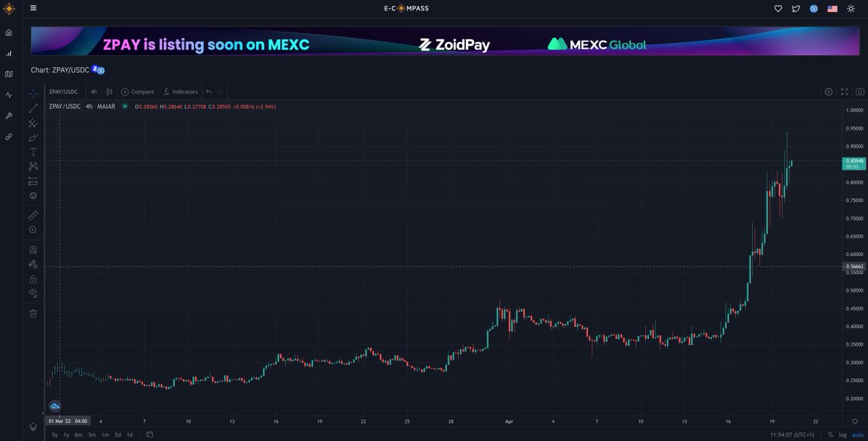
Task: Select the 5y time range
Action: pos(54,434)
